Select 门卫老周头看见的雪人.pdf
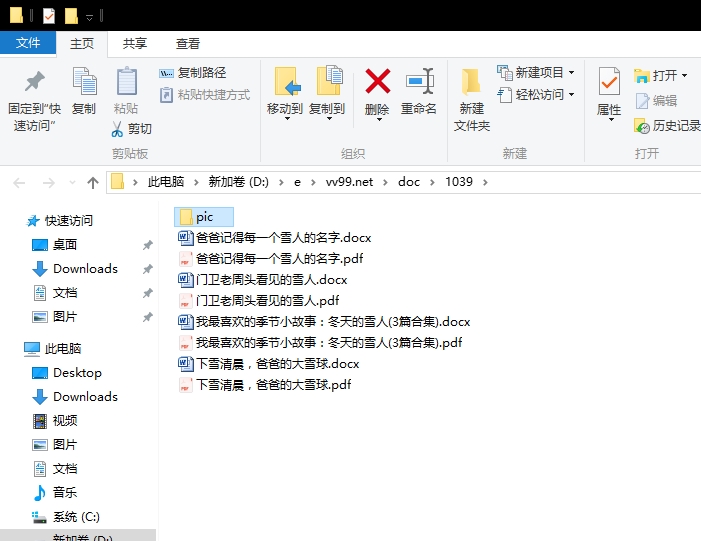Image resolution: width=701 pixels, height=541 pixels. (259, 300)
